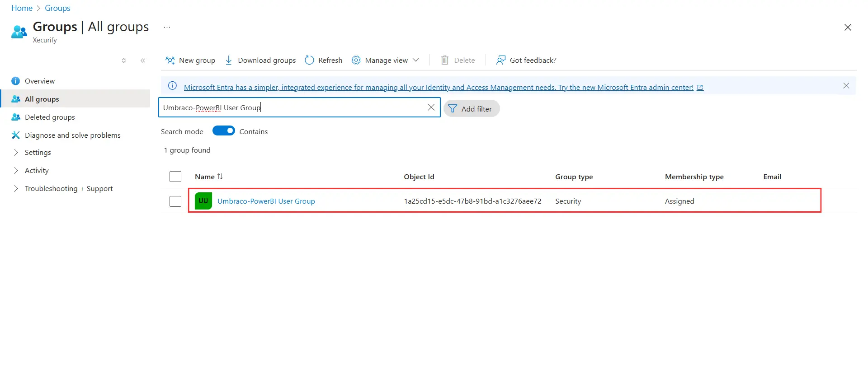This screenshot has height=368, width=868.
Task: Click the Membership type column header
Action: (694, 177)
